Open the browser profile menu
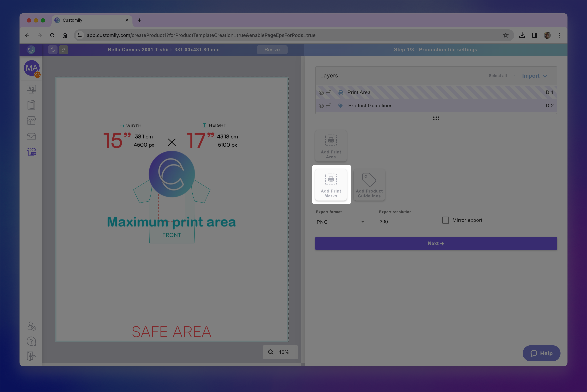This screenshot has height=392, width=587. click(x=547, y=35)
